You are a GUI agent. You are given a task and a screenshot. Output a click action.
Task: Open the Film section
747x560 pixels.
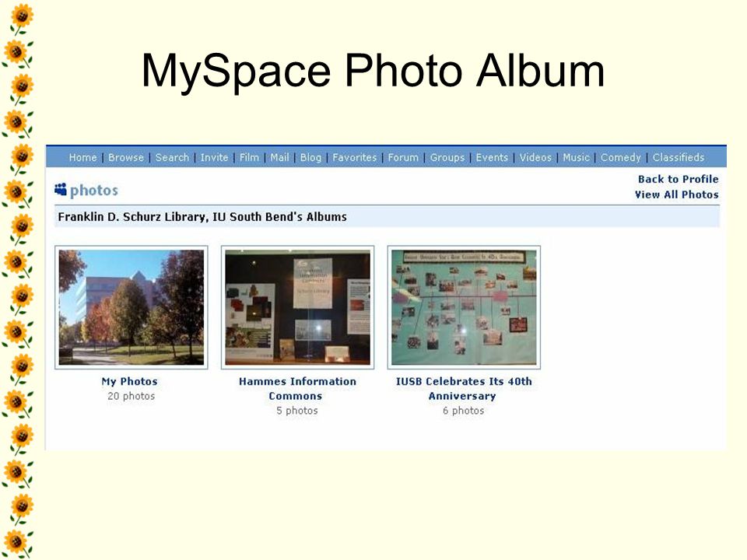(249, 158)
